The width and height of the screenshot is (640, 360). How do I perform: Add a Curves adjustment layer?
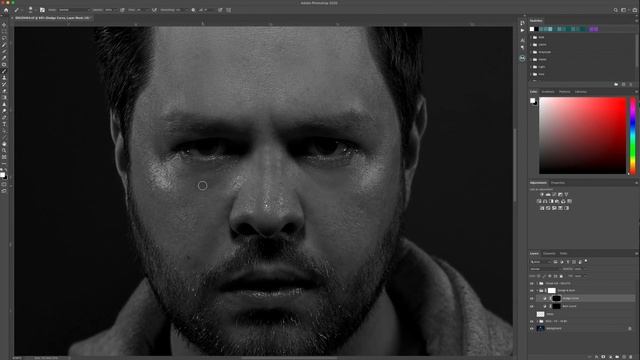(x=554, y=194)
